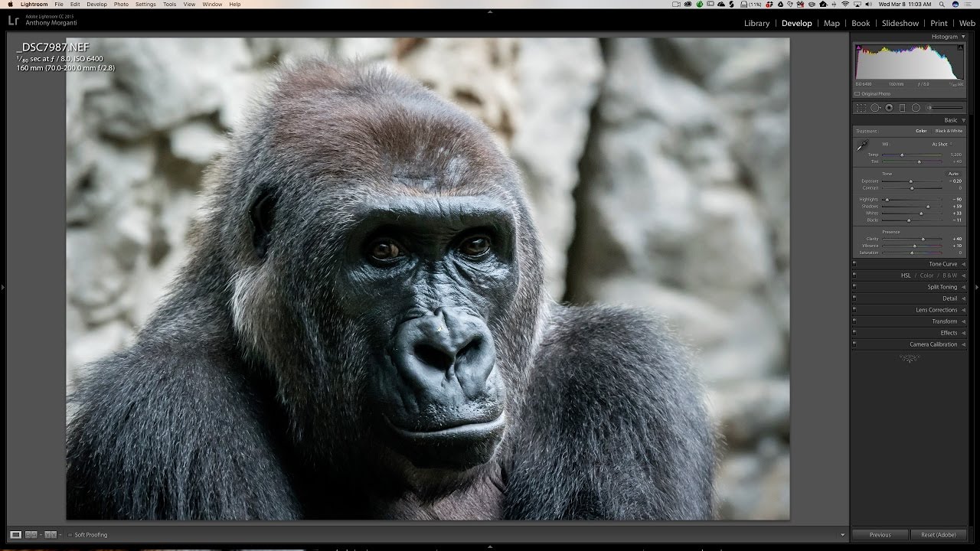Open AirPlay display menu
The width and height of the screenshot is (980, 551).
(857, 5)
